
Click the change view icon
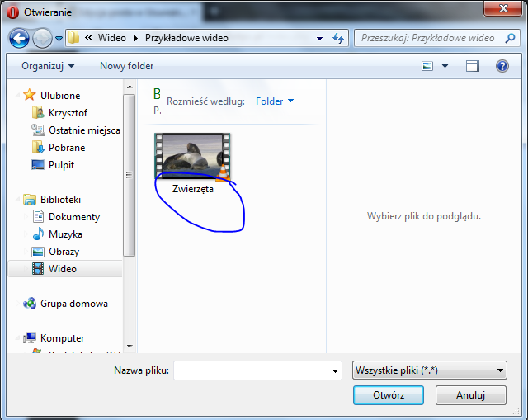coord(427,66)
